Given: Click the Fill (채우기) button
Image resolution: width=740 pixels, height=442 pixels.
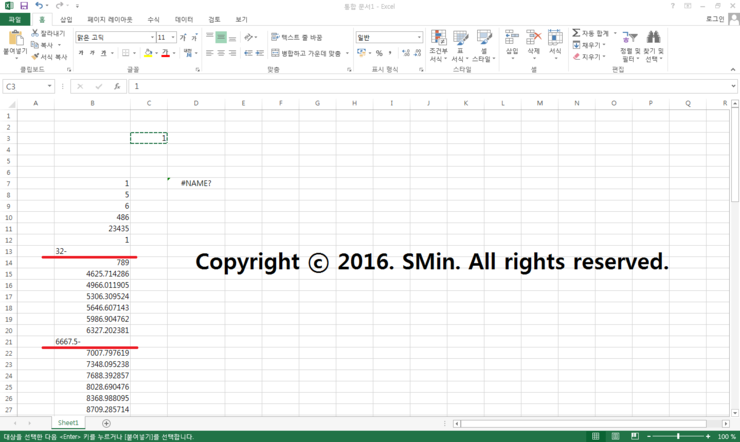Looking at the screenshot, I should (589, 45).
